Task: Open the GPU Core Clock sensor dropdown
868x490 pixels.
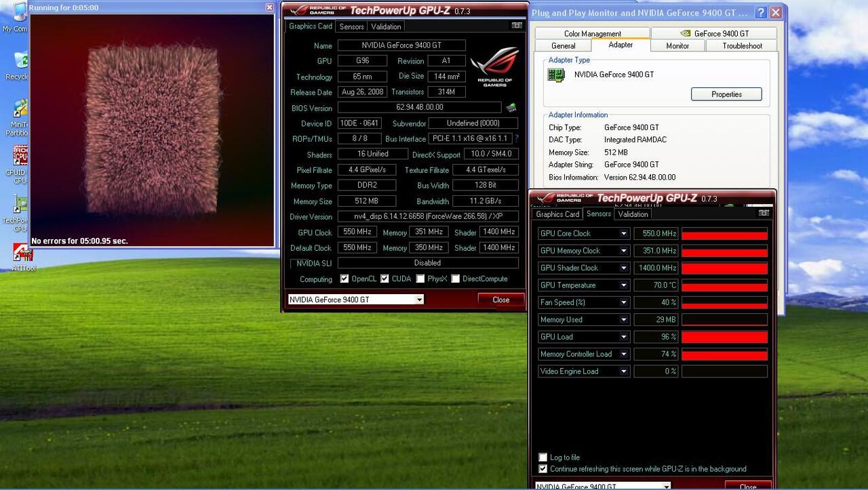Action: point(624,234)
